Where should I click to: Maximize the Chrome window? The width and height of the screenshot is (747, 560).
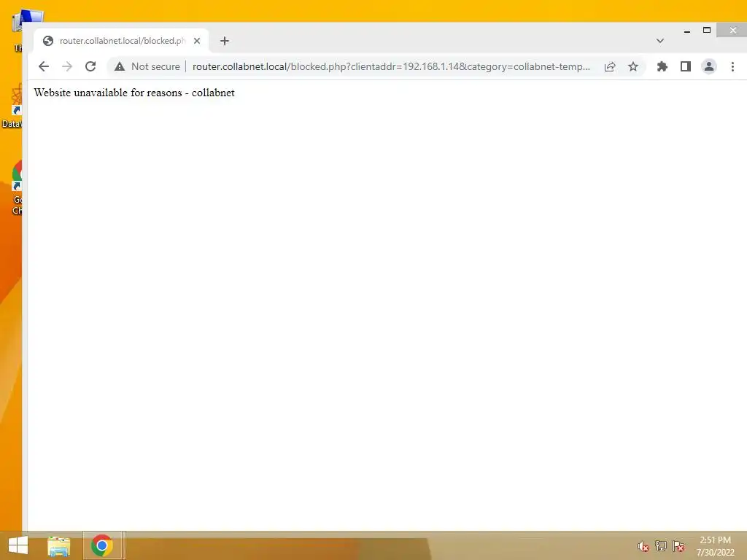tap(707, 31)
